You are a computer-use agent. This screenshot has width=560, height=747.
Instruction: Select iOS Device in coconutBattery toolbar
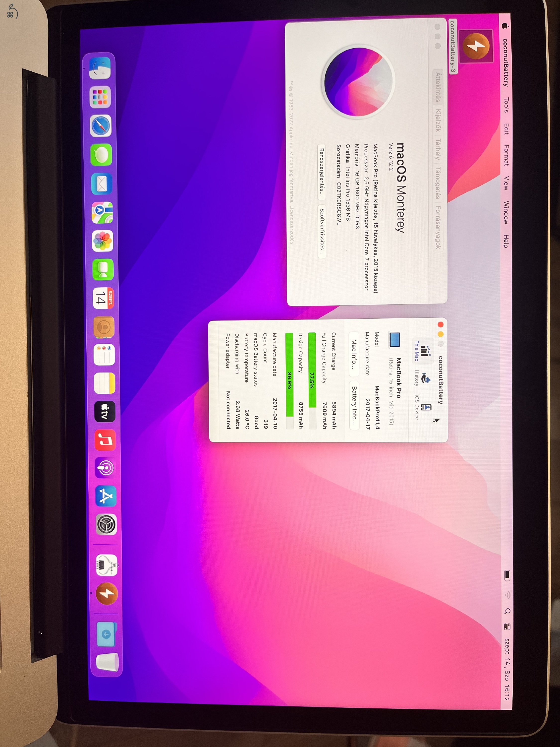point(422,407)
